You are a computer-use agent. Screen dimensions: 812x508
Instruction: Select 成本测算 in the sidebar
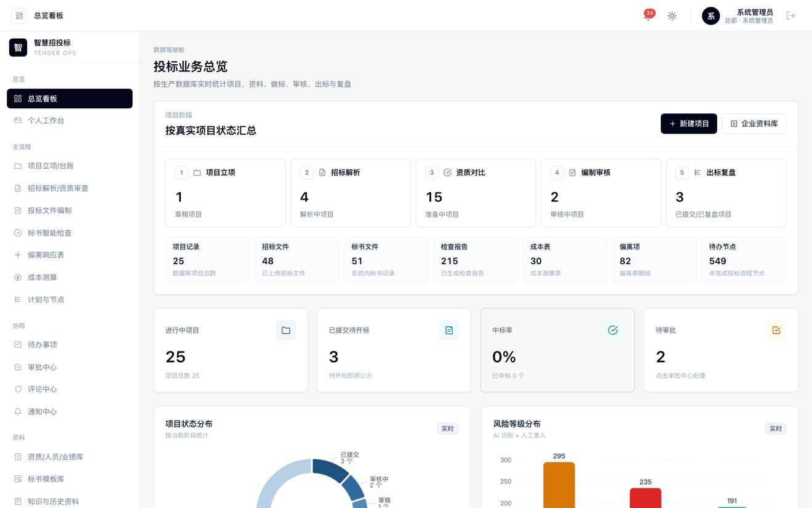[70, 278]
